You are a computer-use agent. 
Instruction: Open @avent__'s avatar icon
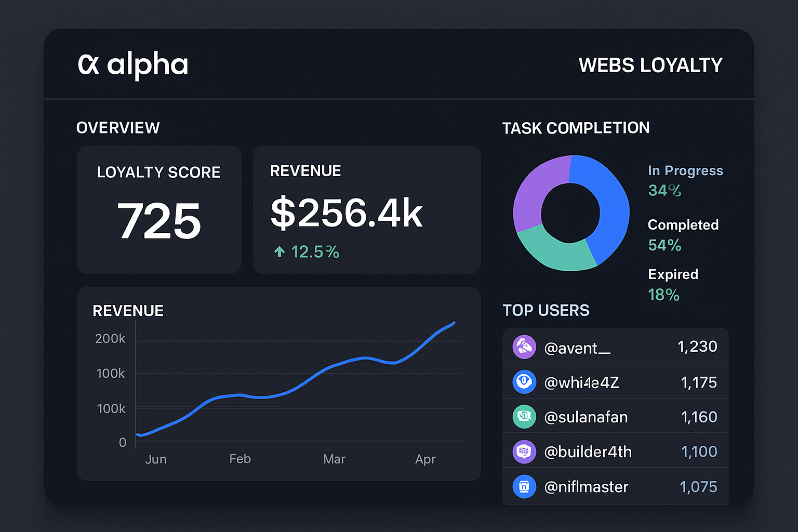pos(524,347)
